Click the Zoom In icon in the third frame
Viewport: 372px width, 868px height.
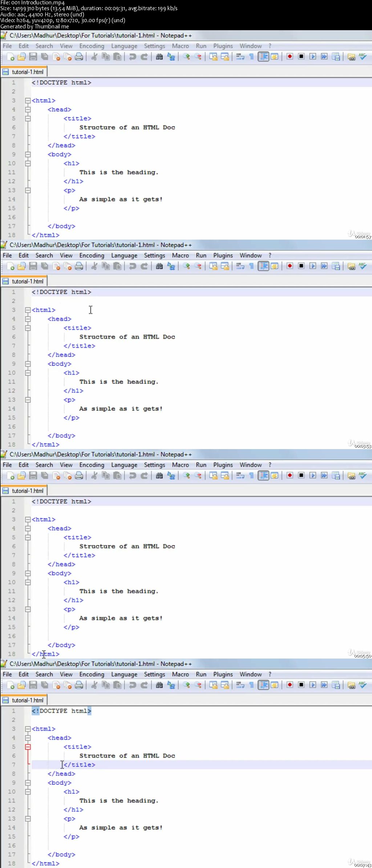(186, 476)
